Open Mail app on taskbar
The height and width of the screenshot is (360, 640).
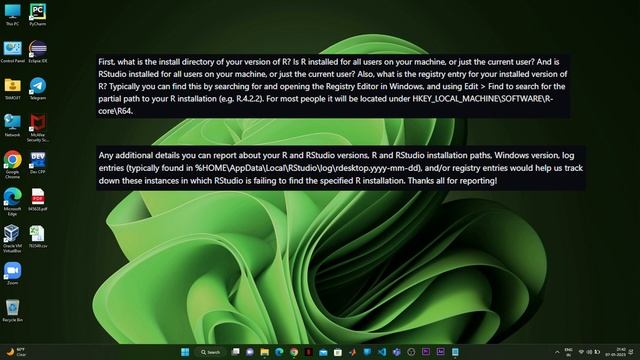(x=323, y=352)
